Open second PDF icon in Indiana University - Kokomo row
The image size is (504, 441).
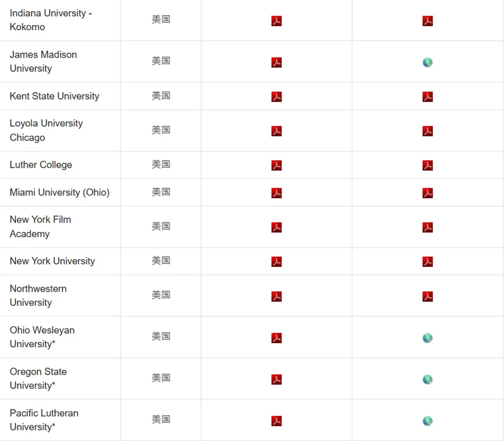428,21
